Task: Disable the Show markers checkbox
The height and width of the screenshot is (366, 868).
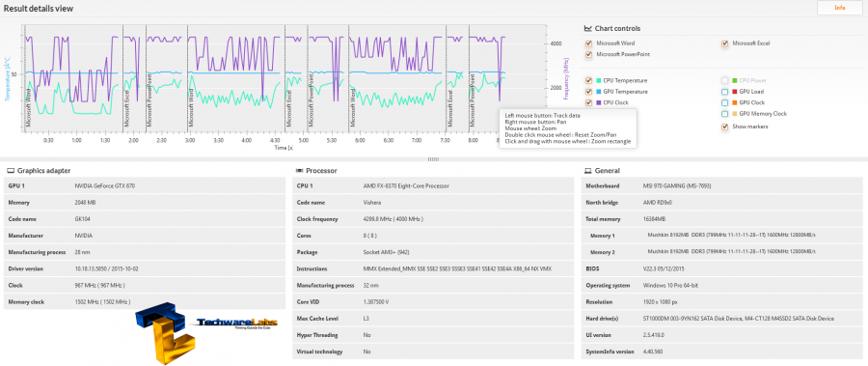Action: tap(724, 127)
